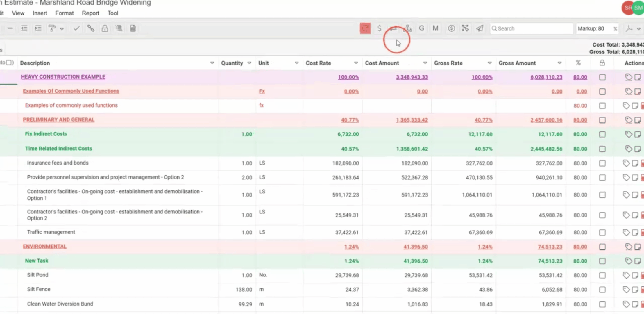
Task: Toggle lock checkbox on Traffic management row
Action: pyautogui.click(x=602, y=233)
